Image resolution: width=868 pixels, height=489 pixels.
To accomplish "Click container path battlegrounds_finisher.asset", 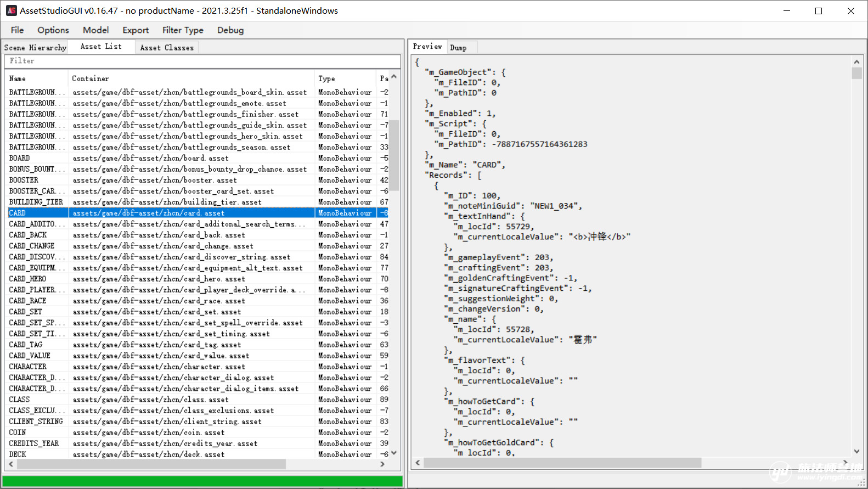I will [186, 114].
